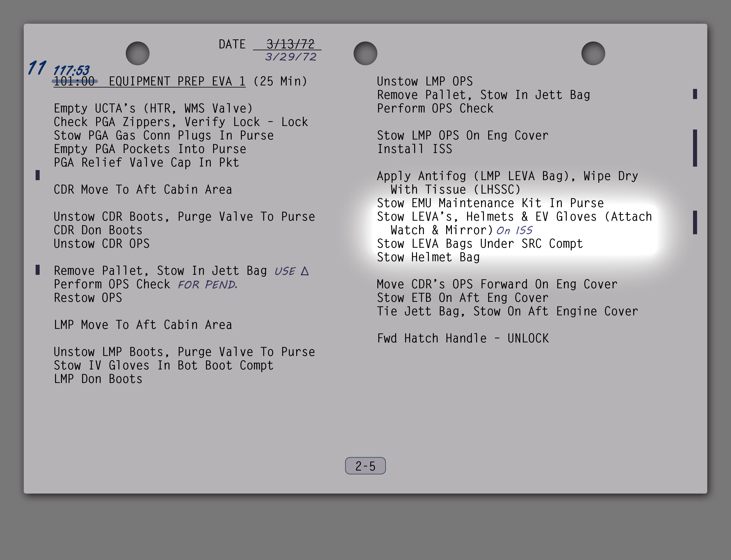
Task: Click the left margin mark by 'Remove Pallet'
Action: [38, 270]
